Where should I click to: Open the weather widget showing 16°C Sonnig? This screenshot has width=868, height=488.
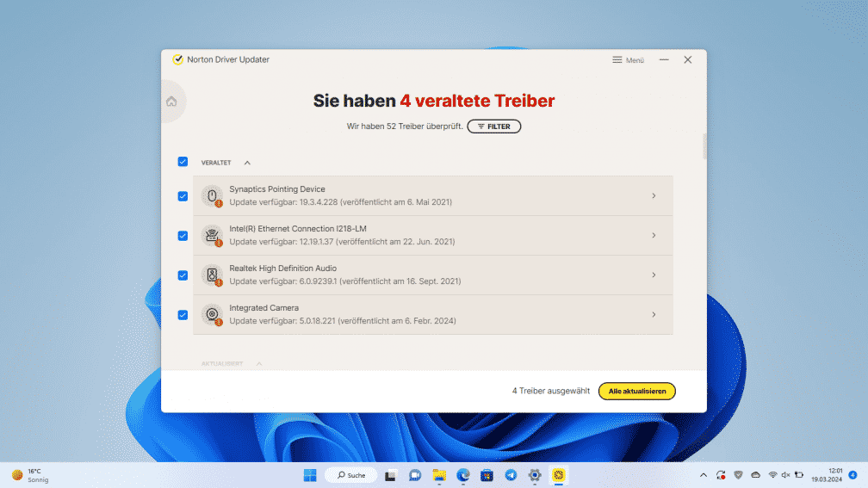(x=30, y=475)
